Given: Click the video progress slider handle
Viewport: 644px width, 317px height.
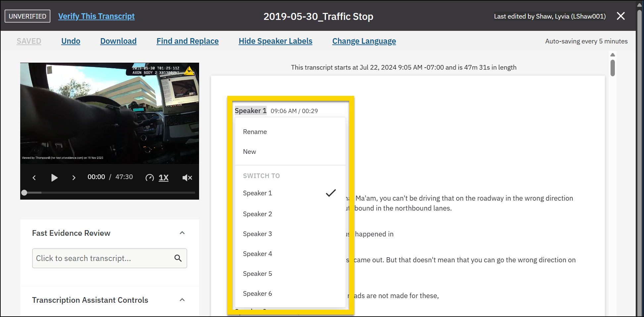Looking at the screenshot, I should (x=24, y=193).
